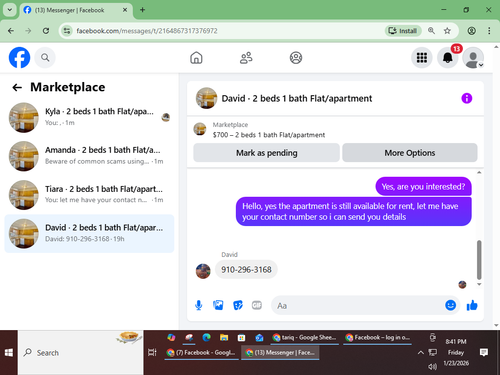Screen dimensions: 500x375
Task: Click David's avatar next to his message
Action: (x=203, y=271)
